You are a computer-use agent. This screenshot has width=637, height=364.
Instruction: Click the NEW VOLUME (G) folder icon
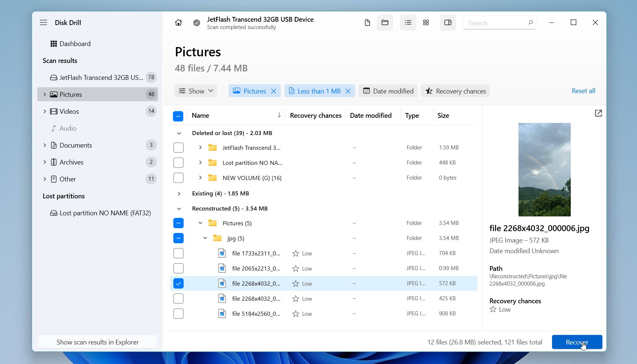pyautogui.click(x=212, y=178)
